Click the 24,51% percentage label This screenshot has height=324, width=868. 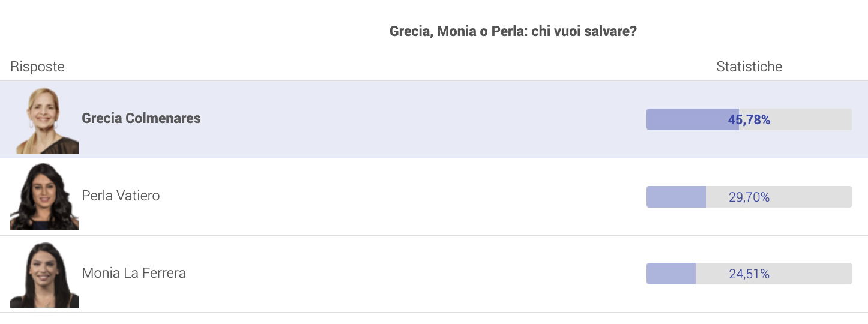[x=749, y=274]
